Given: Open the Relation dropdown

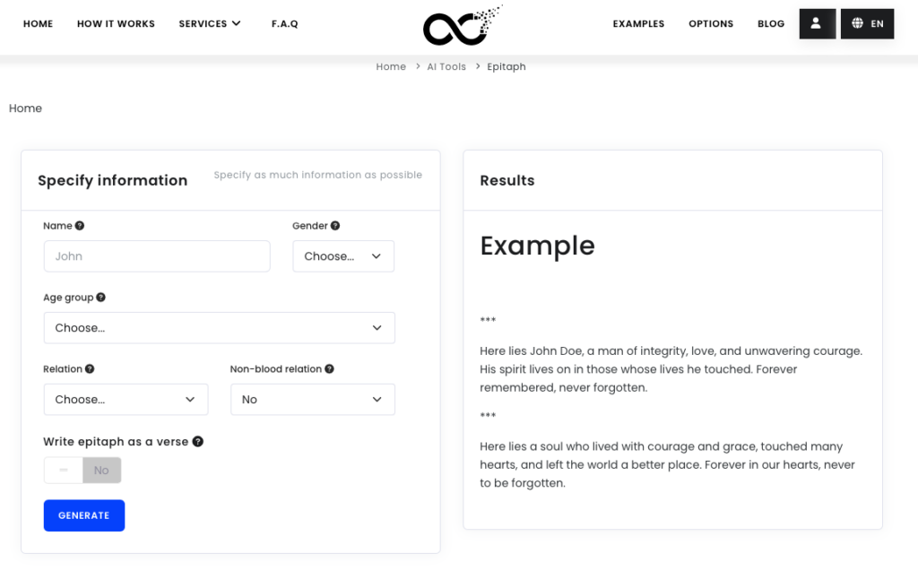Looking at the screenshot, I should click(126, 400).
